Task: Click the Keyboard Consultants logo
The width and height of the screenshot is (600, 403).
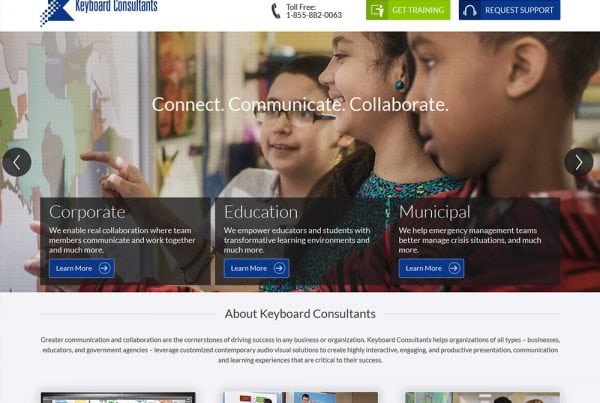Action: pos(99,12)
